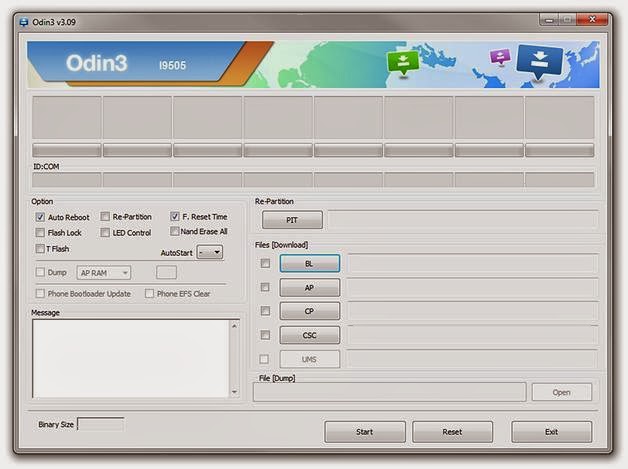This screenshot has height=469, width=628.
Task: Minimize the Odin3 window
Action: (549, 20)
